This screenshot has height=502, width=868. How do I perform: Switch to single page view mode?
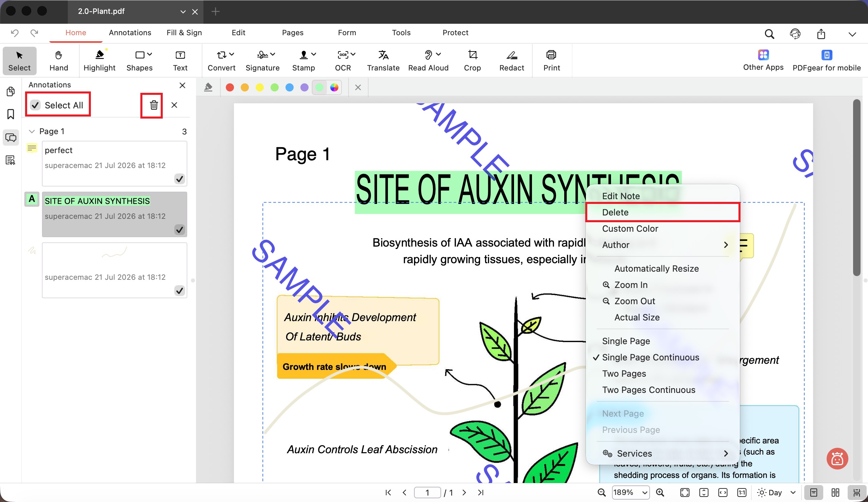[x=813, y=493]
